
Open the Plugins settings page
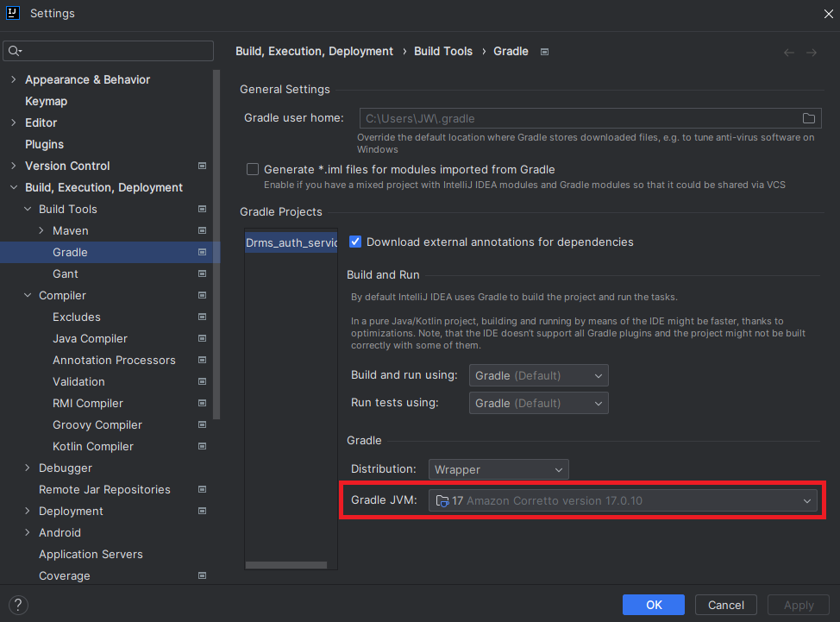[45, 145]
